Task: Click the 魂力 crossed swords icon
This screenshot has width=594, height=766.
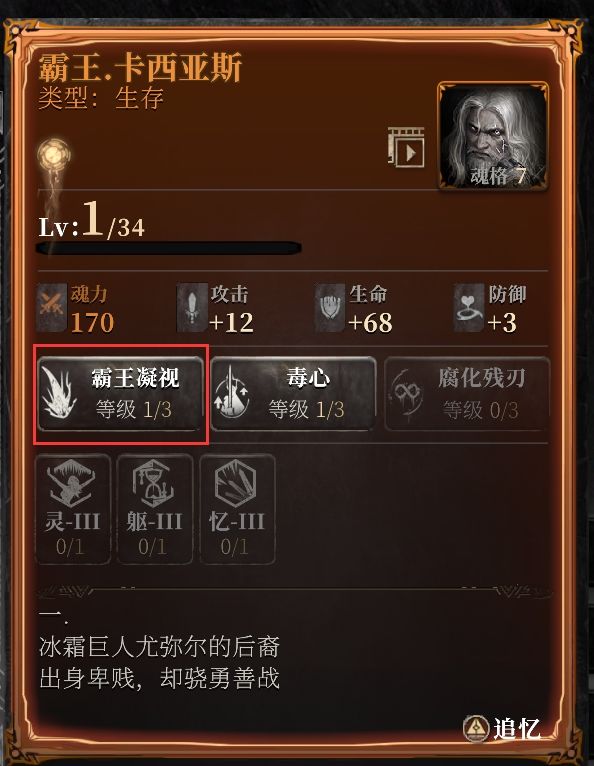Action: tap(52, 308)
